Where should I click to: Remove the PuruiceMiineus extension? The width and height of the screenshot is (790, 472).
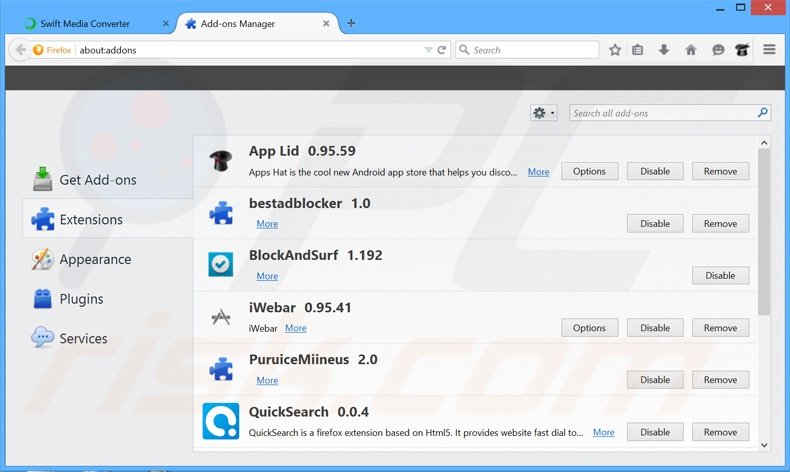coord(720,380)
